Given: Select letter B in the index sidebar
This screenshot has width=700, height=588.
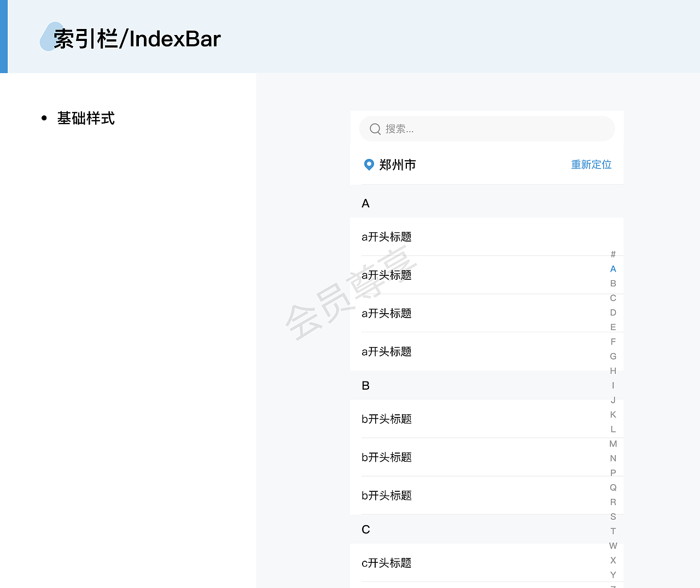Looking at the screenshot, I should [613, 283].
